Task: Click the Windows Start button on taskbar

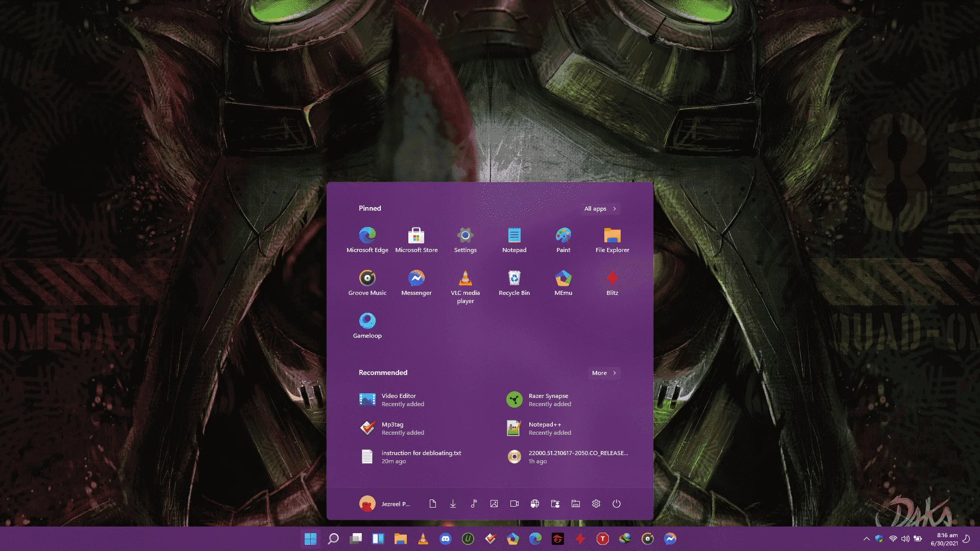Action: click(310, 539)
